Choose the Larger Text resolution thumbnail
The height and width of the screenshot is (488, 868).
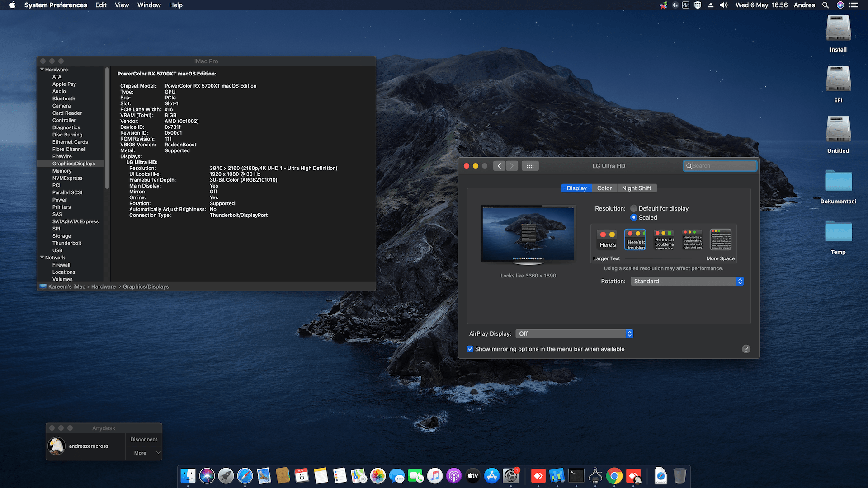607,239
